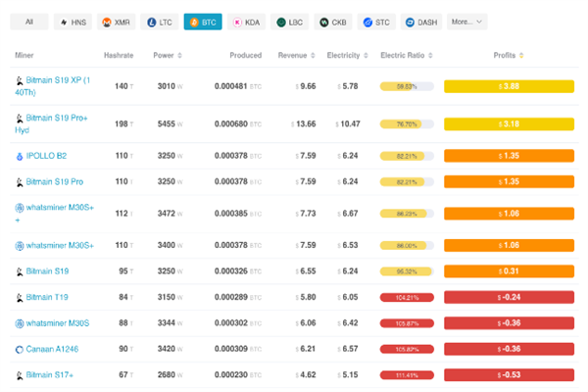Open IPOLLO B2 miner link

click(x=46, y=156)
